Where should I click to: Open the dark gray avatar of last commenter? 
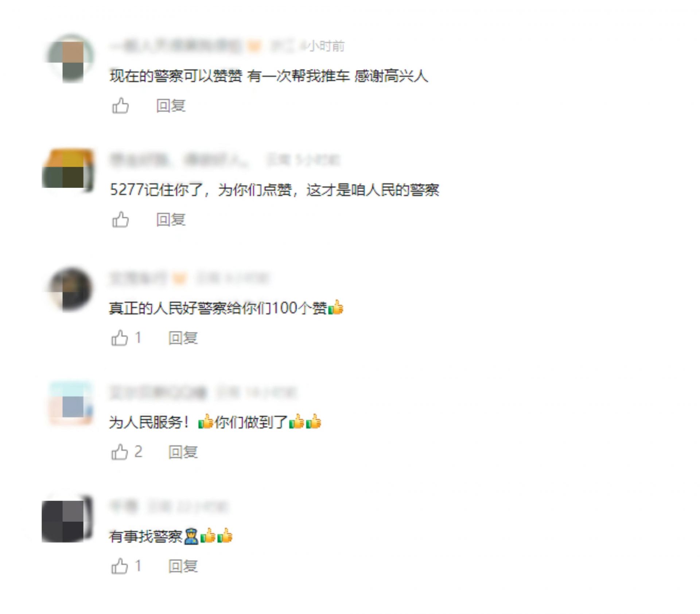[67, 518]
